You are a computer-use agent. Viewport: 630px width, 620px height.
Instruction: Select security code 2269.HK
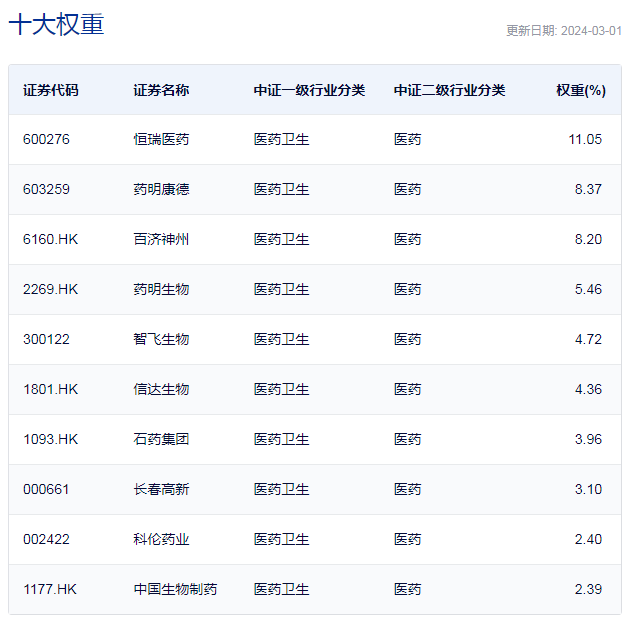tap(50, 289)
